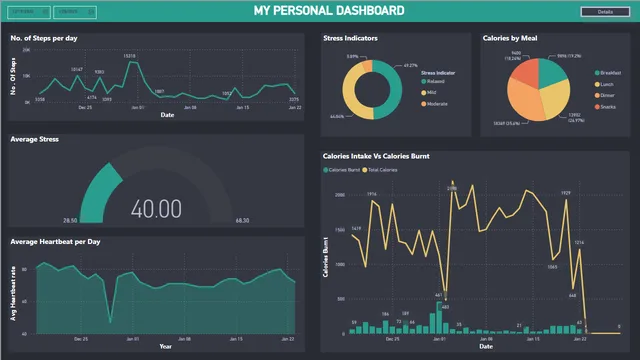Click the 49.27% donut label
Image resolution: width=640 pixels, height=360 pixels.
pyautogui.click(x=411, y=65)
